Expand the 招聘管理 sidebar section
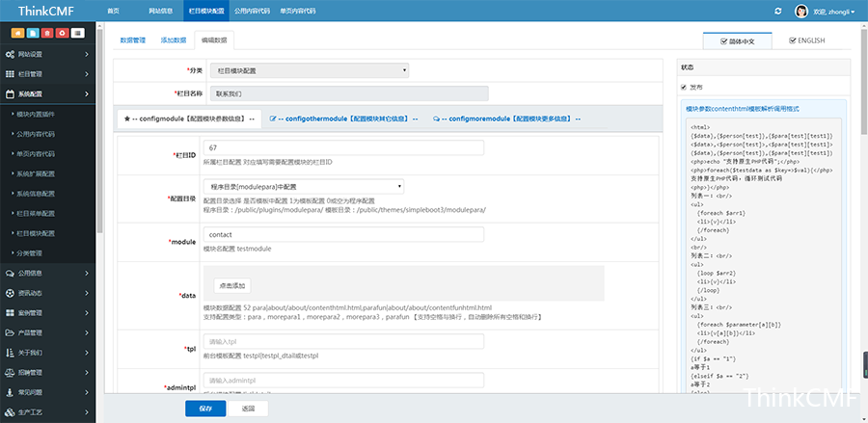Screen dimensions: 868x423 point(47,373)
